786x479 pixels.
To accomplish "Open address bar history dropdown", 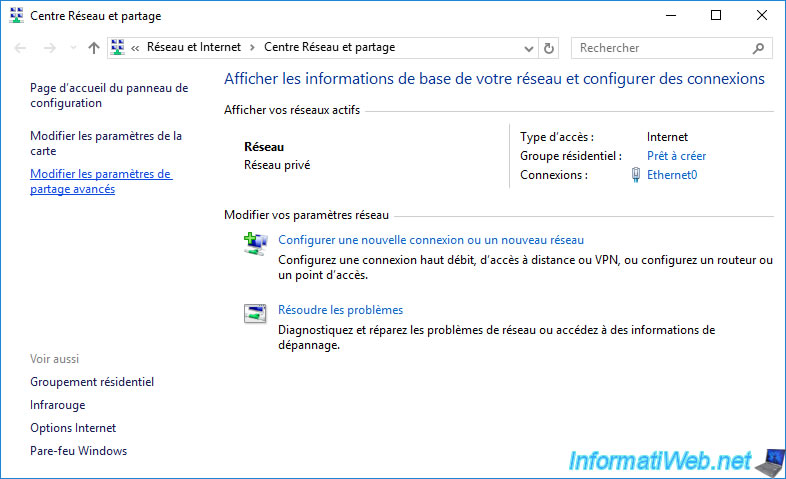I will [528, 49].
